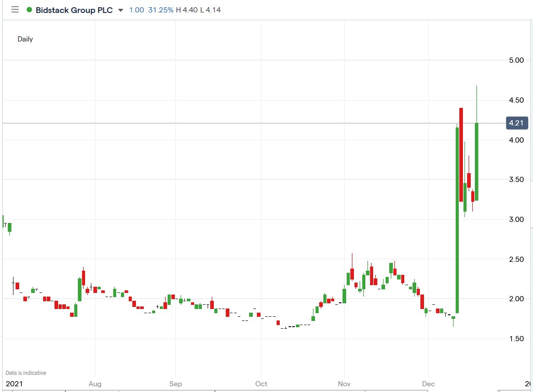Toggle the 4.21 last-price marker on axis
This screenshot has height=392, width=533.
point(517,123)
